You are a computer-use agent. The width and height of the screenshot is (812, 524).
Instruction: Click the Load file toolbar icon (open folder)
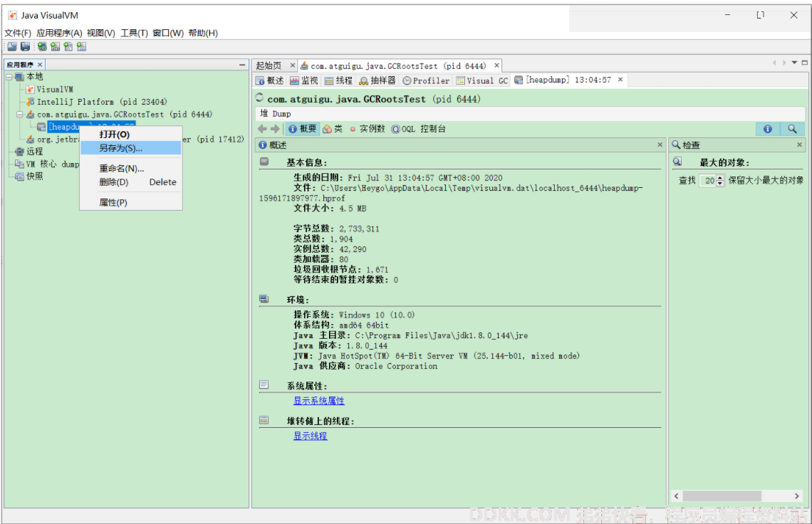pyautogui.click(x=12, y=46)
